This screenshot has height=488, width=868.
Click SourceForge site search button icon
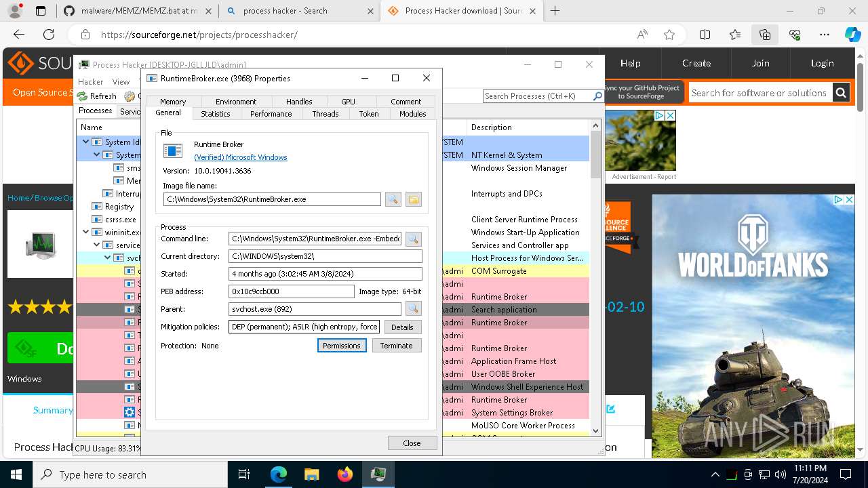pos(841,93)
